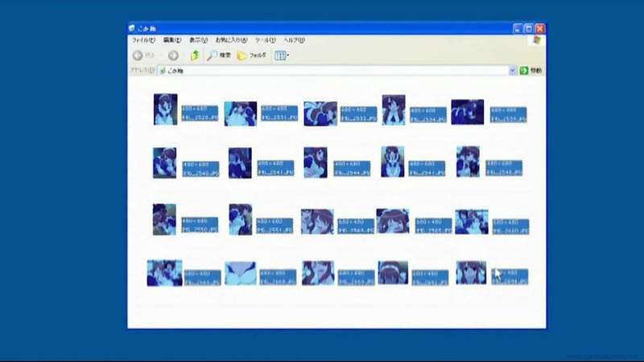
Task: Open the ツール(T) menu
Action: (x=265, y=40)
